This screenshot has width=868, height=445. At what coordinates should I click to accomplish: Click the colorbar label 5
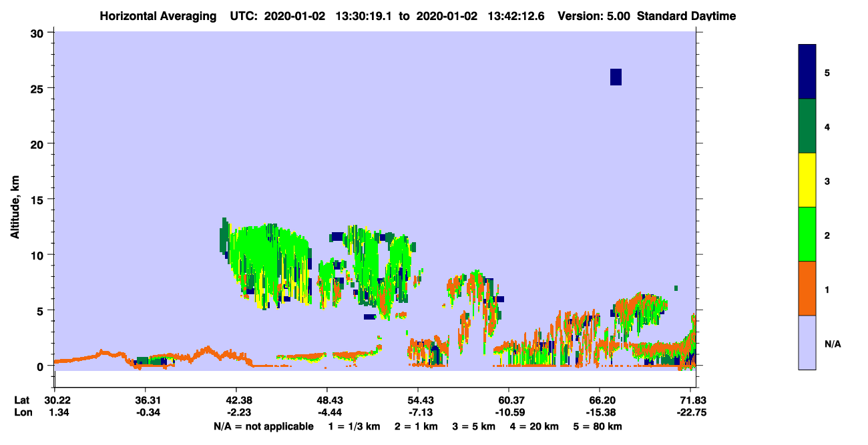[x=827, y=72]
